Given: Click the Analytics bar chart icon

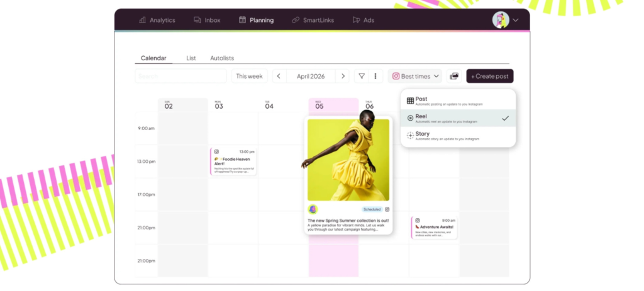Looking at the screenshot, I should coord(143,19).
